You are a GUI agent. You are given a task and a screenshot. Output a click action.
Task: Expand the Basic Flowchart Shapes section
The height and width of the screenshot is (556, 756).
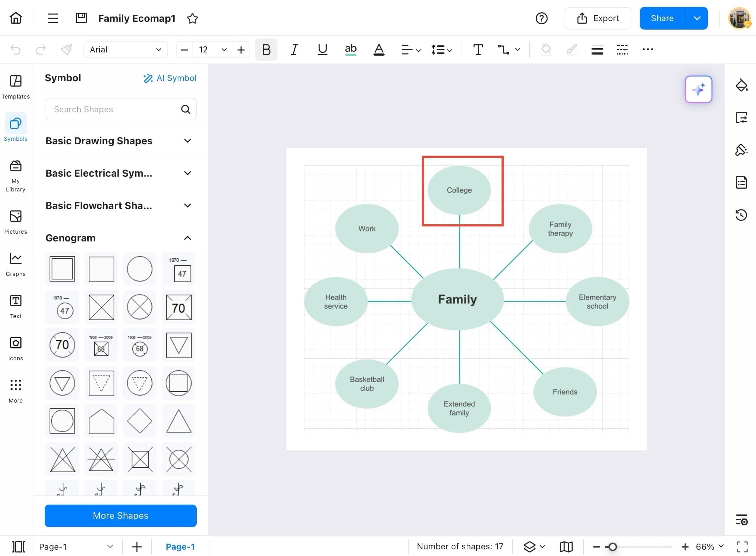pyautogui.click(x=188, y=206)
